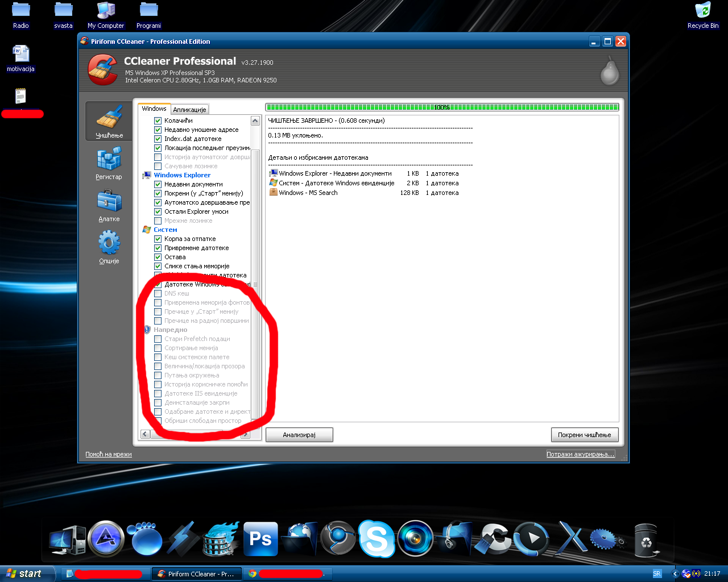Open the Помоћ на мрежи link
This screenshot has height=582, width=728.
[109, 454]
